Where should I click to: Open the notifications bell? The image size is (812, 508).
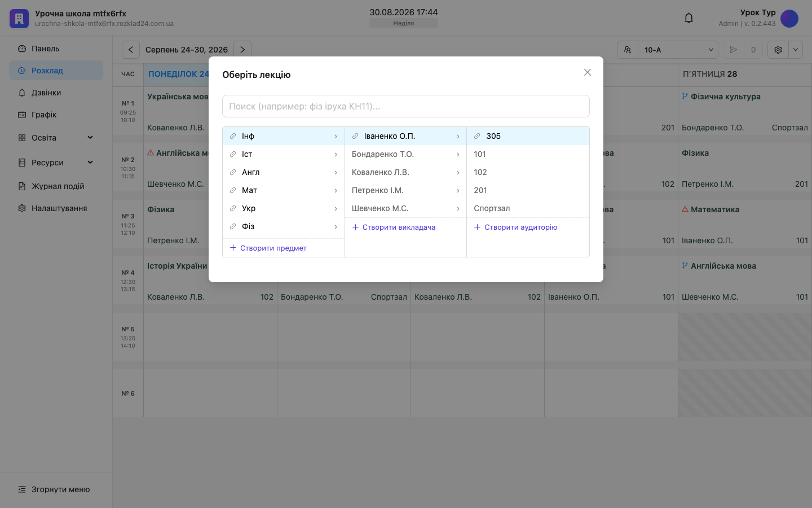pos(689,18)
